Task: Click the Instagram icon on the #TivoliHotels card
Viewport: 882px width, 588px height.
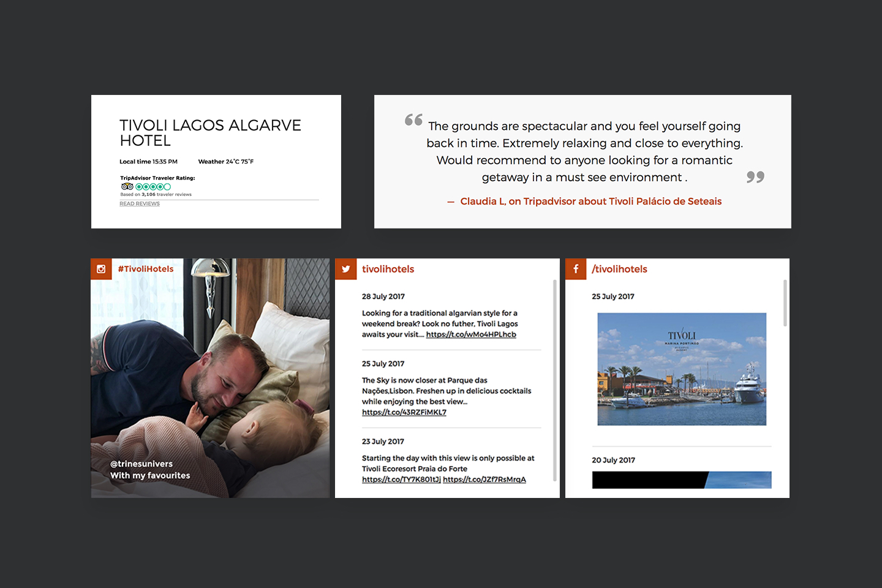Action: click(101, 269)
